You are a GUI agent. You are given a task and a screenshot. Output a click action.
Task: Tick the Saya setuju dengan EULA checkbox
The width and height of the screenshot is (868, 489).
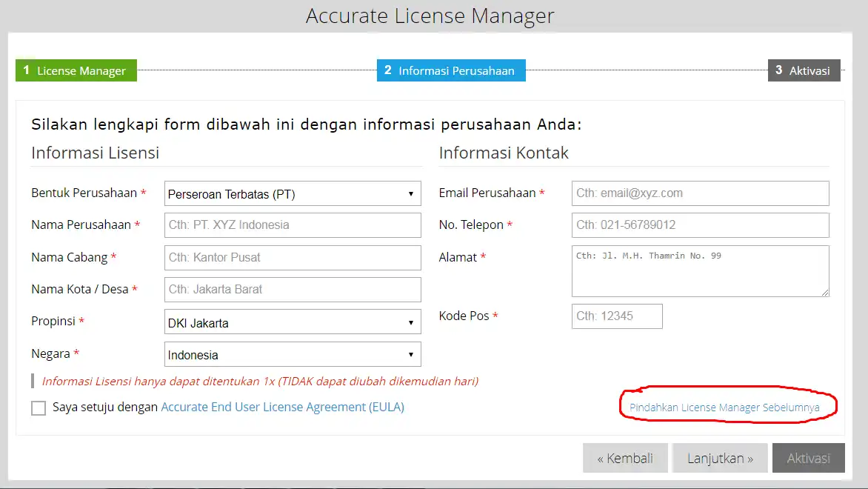39,408
